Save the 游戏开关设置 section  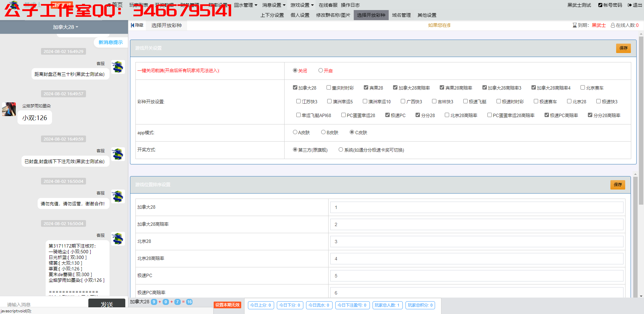[624, 48]
